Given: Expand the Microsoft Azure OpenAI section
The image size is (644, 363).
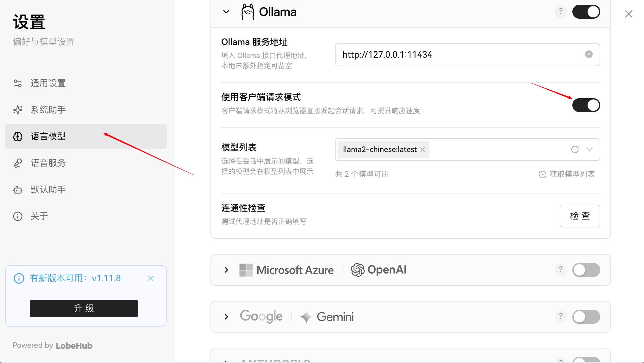Looking at the screenshot, I should tap(226, 270).
